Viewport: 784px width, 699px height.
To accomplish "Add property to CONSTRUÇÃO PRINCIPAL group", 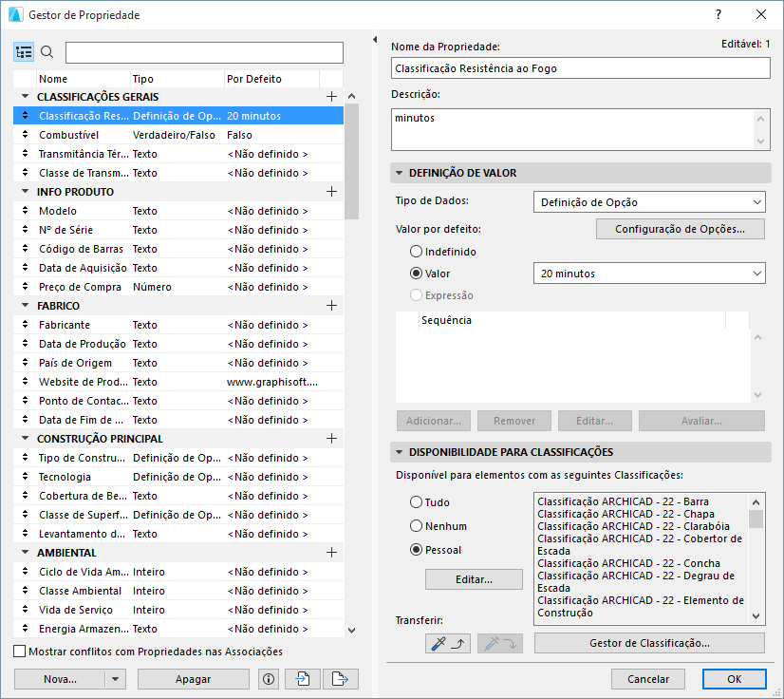I will click(x=331, y=439).
